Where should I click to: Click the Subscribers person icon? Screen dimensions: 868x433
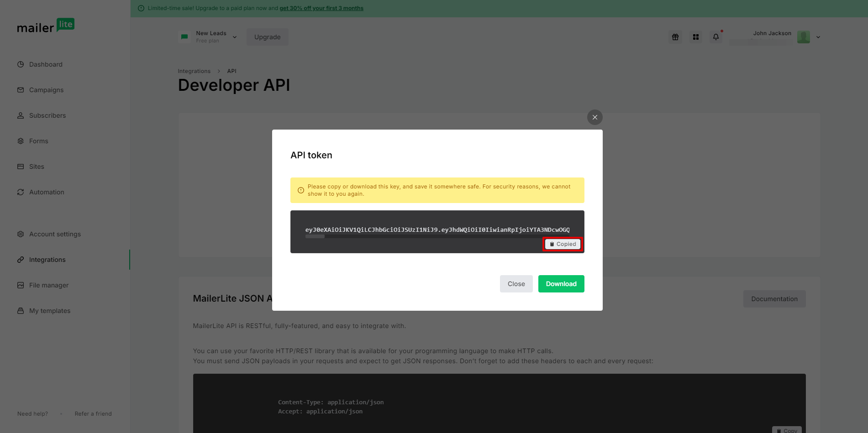pos(21,115)
